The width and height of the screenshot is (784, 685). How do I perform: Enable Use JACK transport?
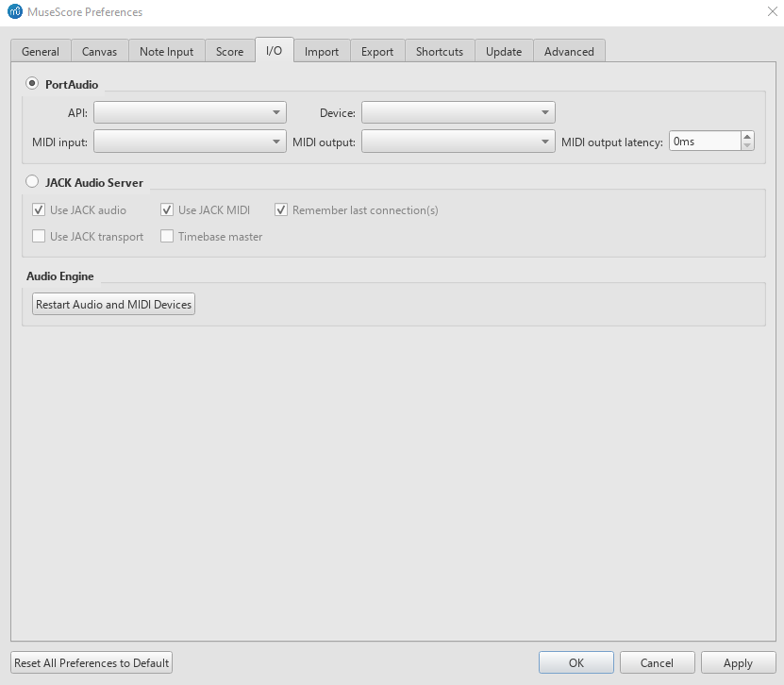tap(39, 236)
